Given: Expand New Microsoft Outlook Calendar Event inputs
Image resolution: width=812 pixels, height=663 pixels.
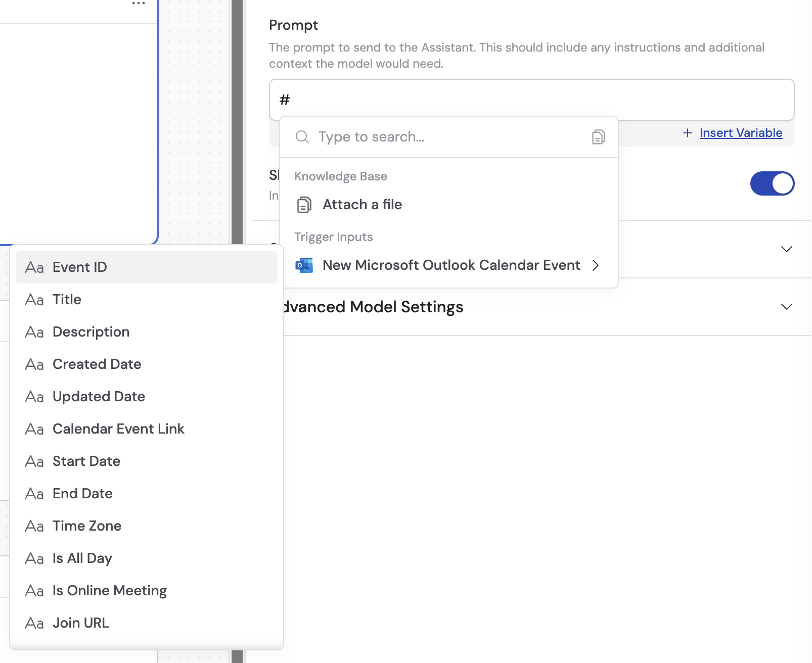Looking at the screenshot, I should (x=596, y=265).
